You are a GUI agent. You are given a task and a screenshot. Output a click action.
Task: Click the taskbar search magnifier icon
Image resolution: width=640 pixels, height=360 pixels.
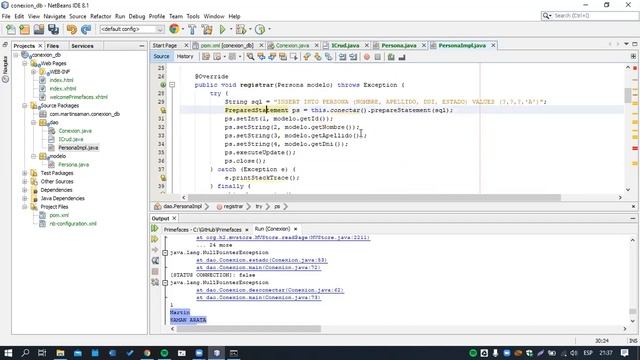(x=25, y=353)
